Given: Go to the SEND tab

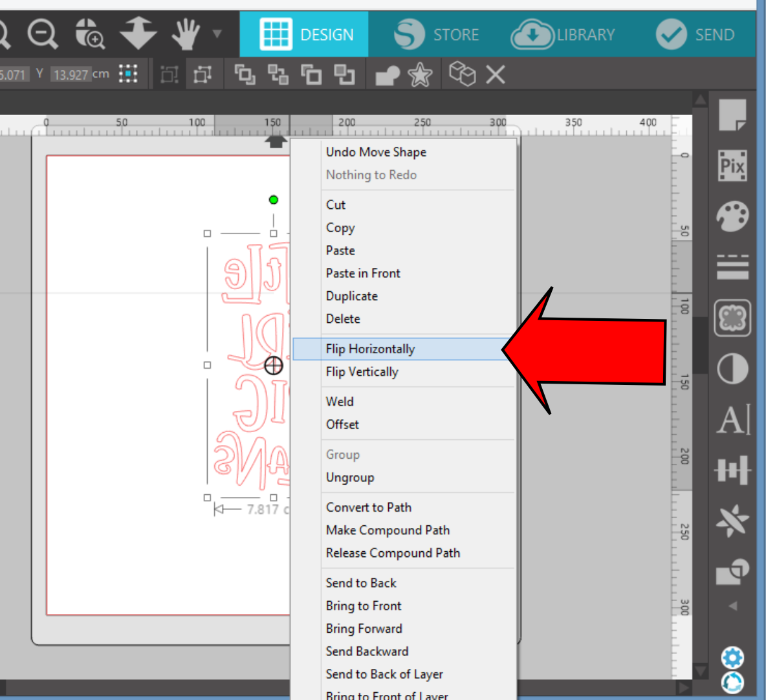Looking at the screenshot, I should point(695,34).
